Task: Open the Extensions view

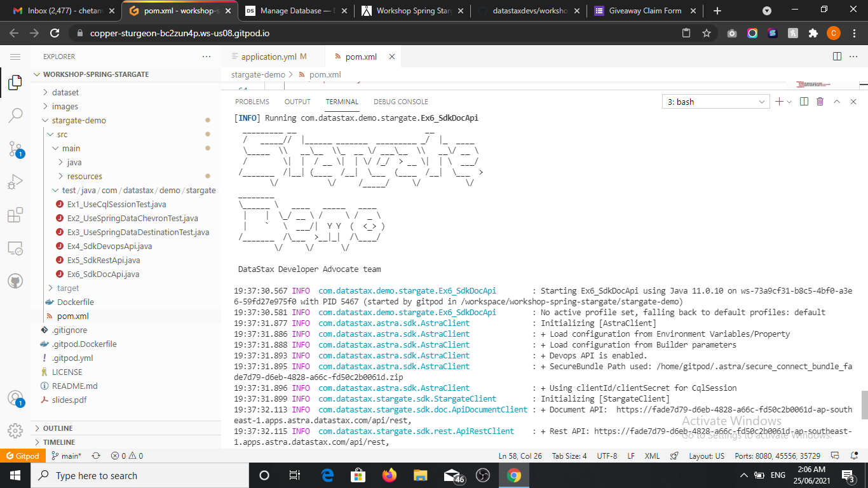Action: pos(15,214)
